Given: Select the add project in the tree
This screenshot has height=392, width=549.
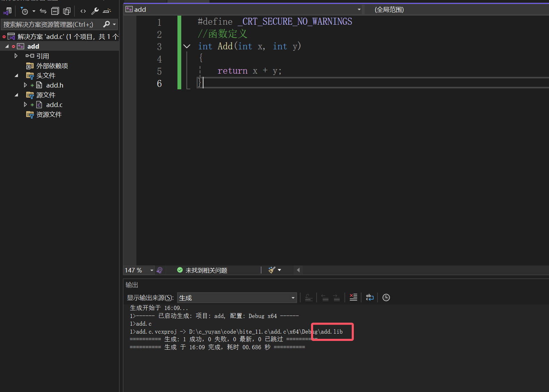Looking at the screenshot, I should coord(33,46).
